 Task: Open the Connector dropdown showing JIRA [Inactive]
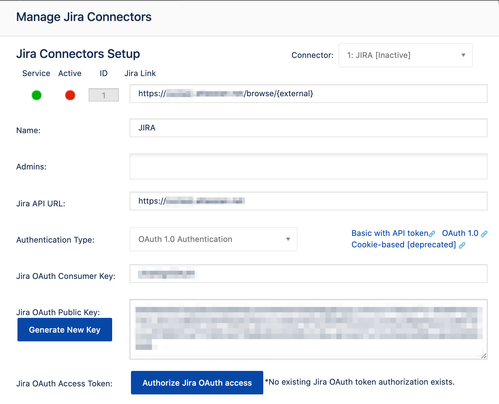[405, 55]
